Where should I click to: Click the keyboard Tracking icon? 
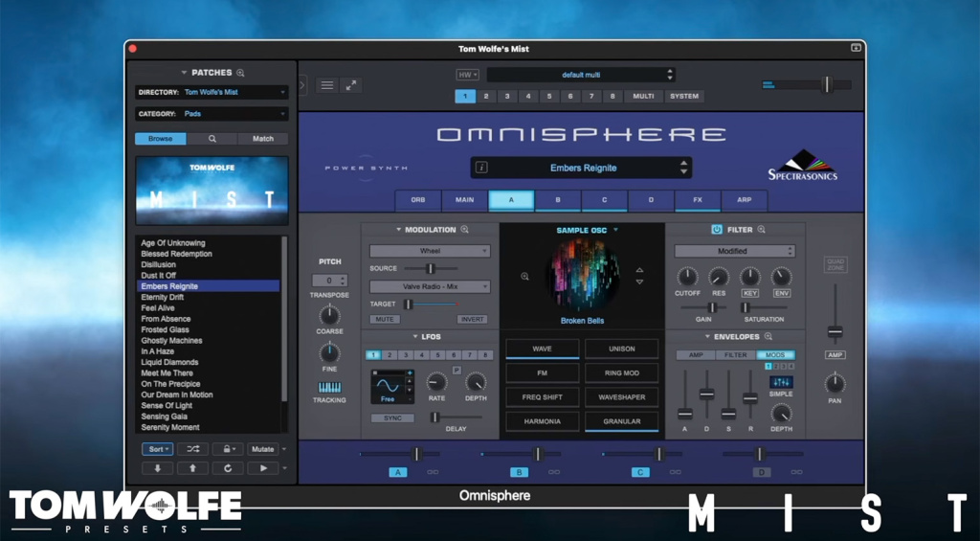coord(329,387)
